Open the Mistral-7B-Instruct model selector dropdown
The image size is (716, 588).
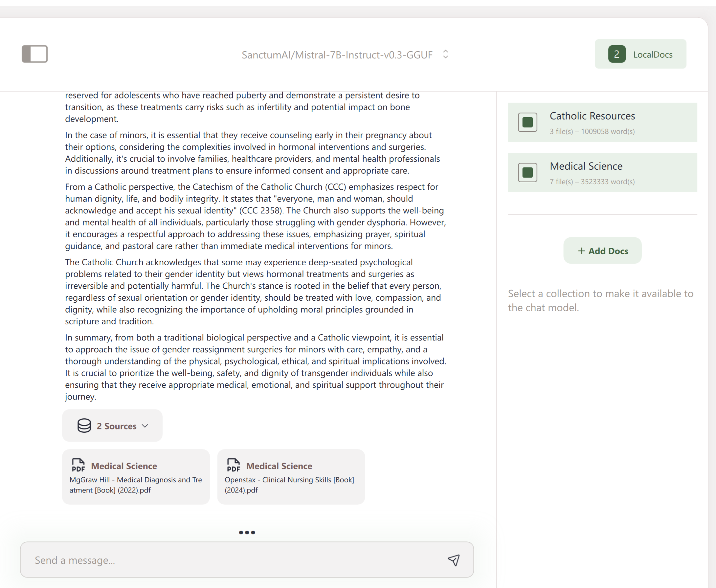point(337,54)
